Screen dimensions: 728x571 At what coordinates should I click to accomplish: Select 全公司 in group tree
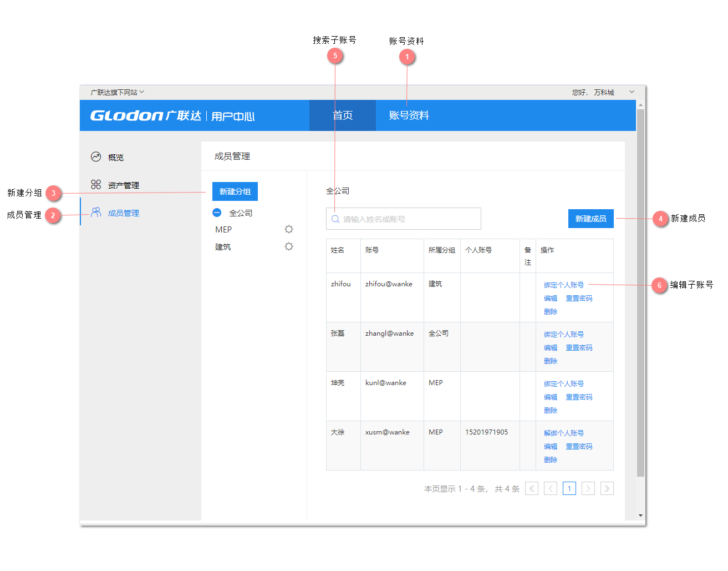[241, 213]
